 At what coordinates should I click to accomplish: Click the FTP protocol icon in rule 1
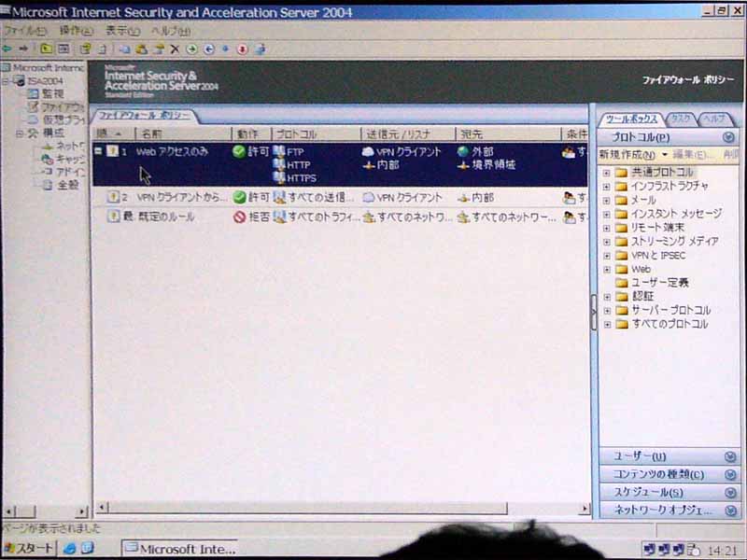click(x=279, y=151)
